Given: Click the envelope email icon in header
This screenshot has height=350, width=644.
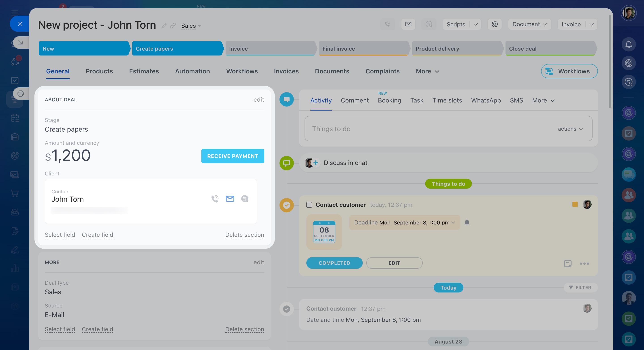Looking at the screenshot, I should (408, 24).
